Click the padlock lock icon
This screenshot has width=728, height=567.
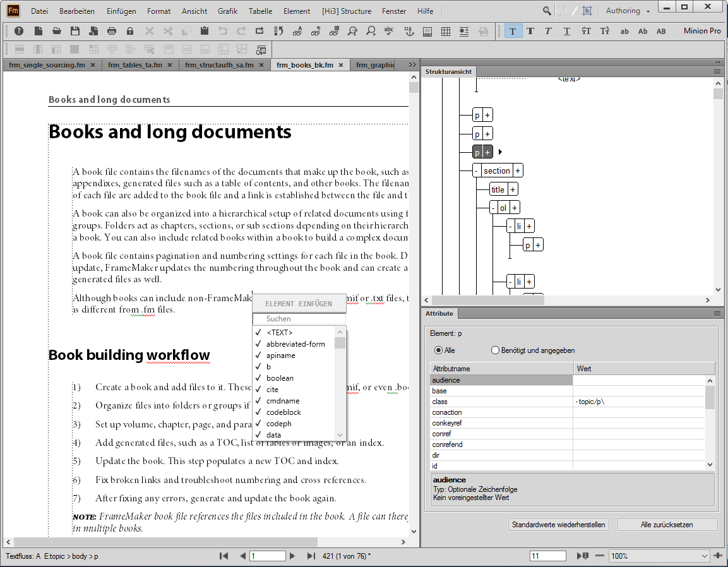tap(130, 31)
